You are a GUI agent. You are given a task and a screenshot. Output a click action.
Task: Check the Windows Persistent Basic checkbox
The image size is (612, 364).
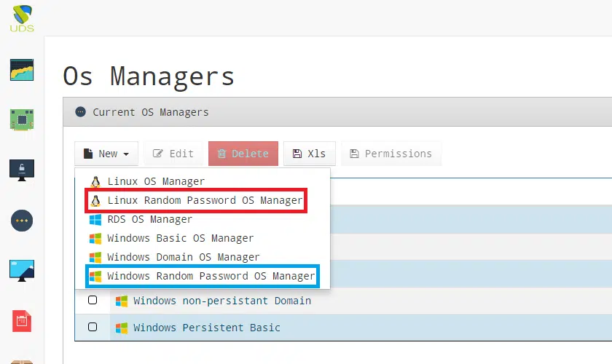93,327
